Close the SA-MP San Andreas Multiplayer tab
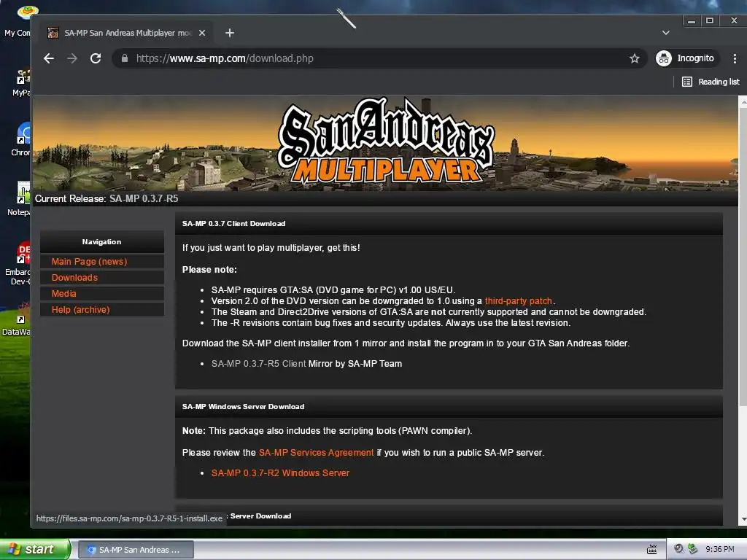The width and height of the screenshot is (747, 560). point(202,33)
